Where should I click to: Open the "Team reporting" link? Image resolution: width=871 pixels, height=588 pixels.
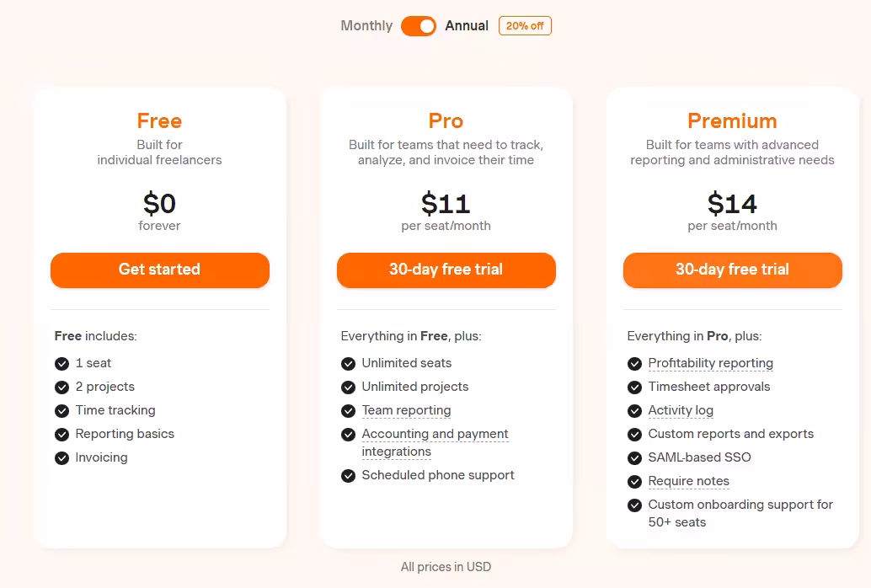[x=406, y=410]
